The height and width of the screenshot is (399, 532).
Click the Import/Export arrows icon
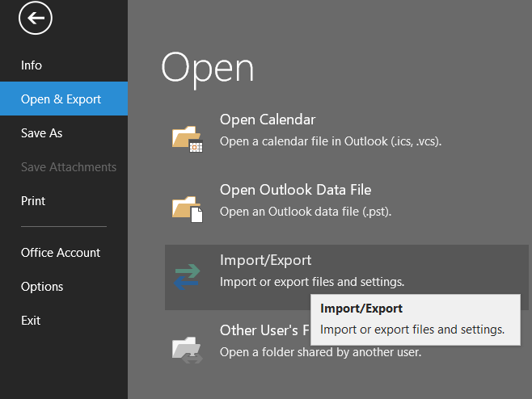187,277
